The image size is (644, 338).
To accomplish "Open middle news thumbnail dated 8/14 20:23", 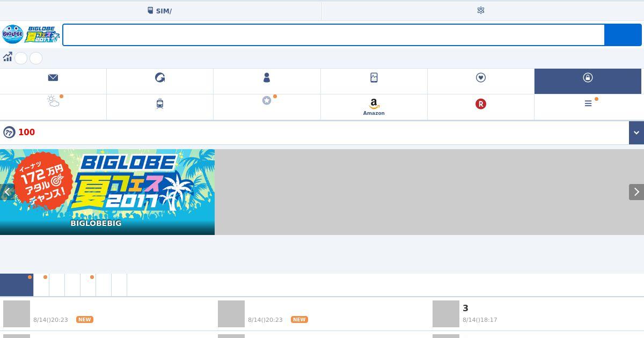I will point(231,314).
